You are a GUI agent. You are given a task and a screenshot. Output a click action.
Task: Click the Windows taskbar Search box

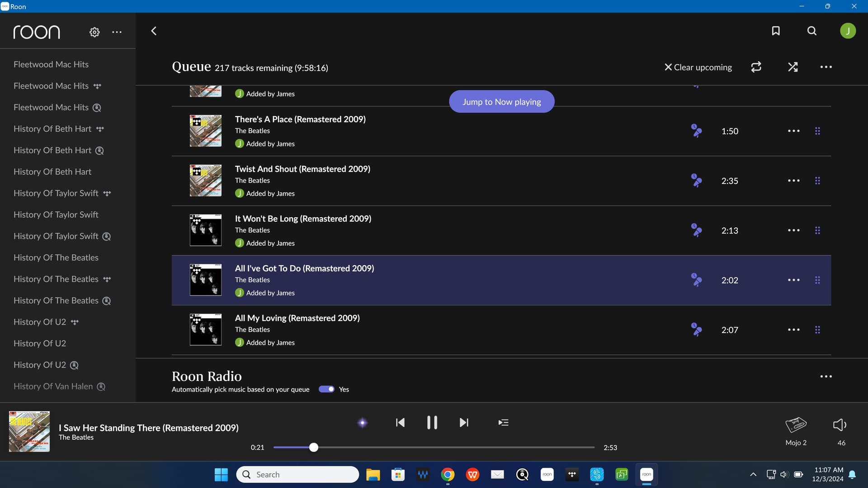pyautogui.click(x=297, y=474)
